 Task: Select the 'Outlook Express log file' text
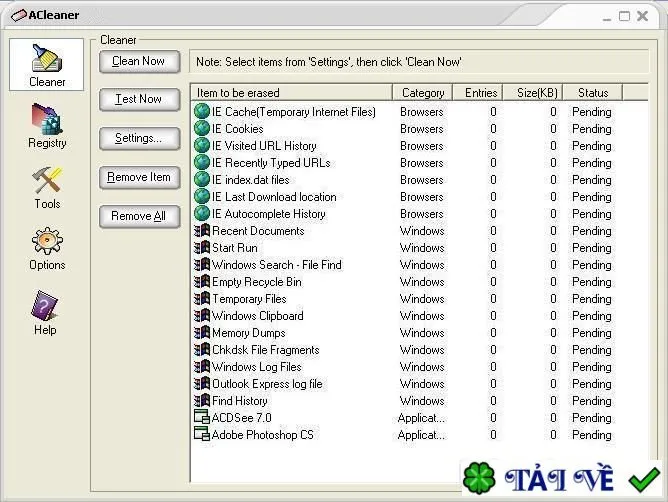[x=267, y=384]
